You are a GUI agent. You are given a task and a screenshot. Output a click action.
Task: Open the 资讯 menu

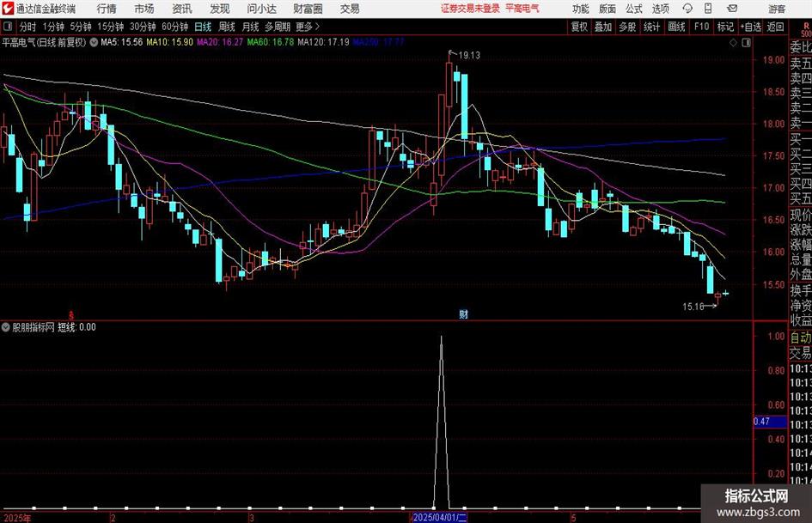coord(182,9)
